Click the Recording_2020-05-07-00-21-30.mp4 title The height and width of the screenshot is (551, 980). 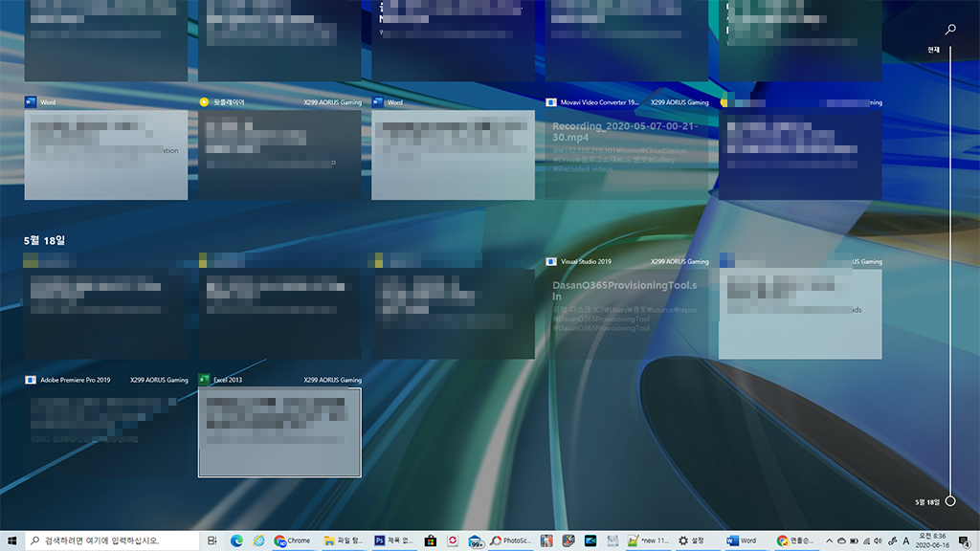pyautogui.click(x=624, y=132)
